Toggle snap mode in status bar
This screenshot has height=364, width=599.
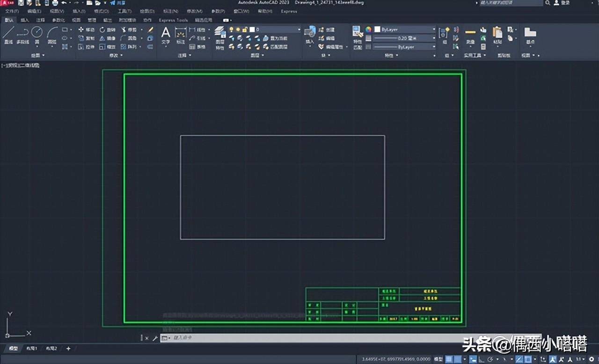[458, 359]
